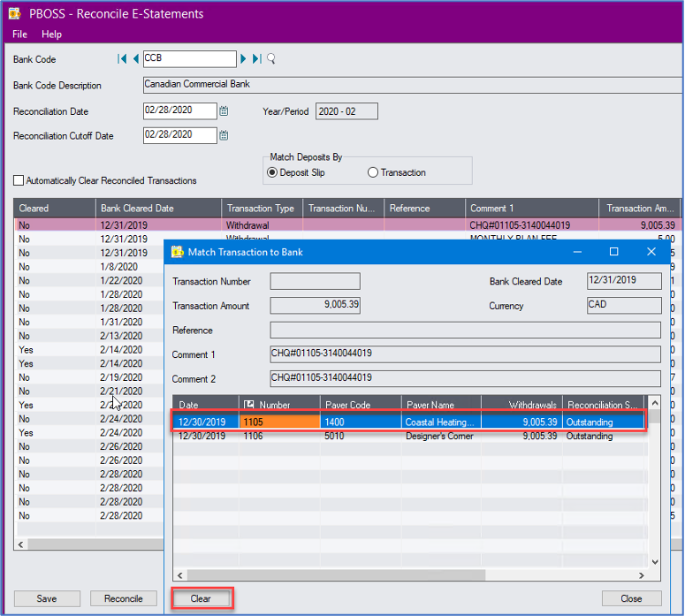This screenshot has width=685, height=616.
Task: Click the Comment 1 column header
Action: click(x=532, y=209)
